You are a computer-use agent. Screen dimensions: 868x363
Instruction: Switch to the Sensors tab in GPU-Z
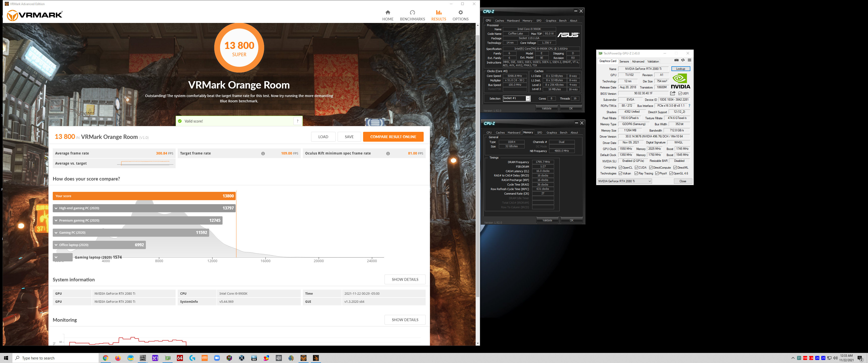click(624, 62)
